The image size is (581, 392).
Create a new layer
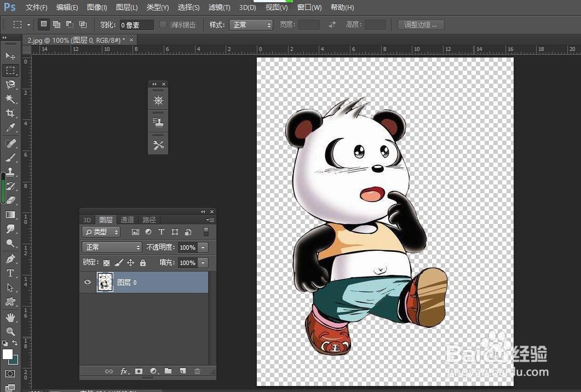[183, 371]
